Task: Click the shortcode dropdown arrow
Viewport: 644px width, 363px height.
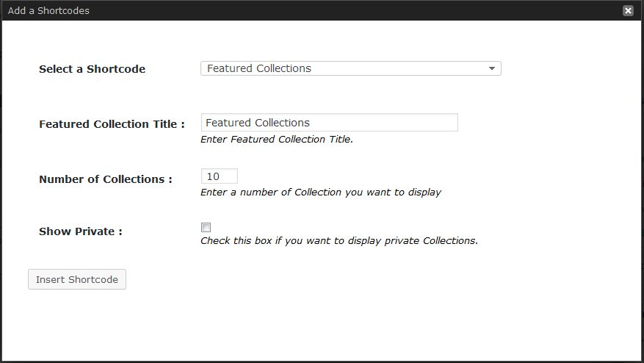Action: click(491, 69)
